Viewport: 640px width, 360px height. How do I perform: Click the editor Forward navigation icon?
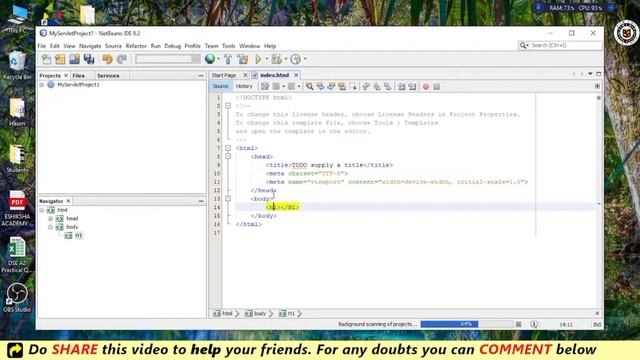[291, 87]
